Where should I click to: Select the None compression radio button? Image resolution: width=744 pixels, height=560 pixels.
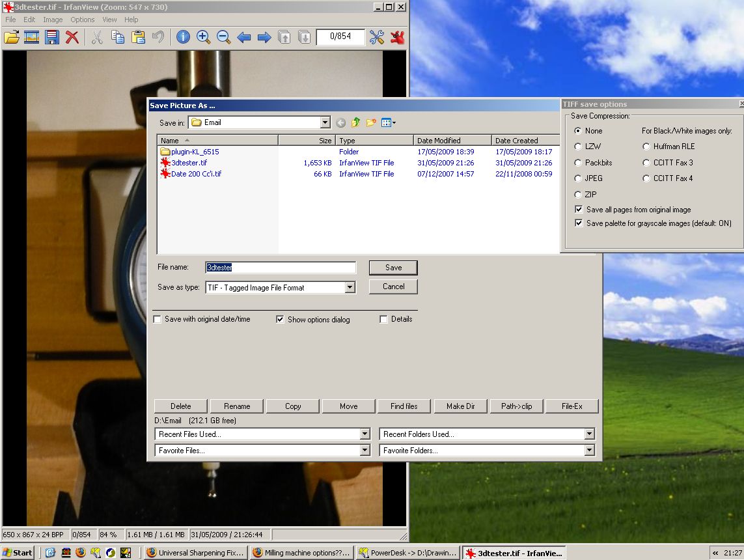coord(577,130)
